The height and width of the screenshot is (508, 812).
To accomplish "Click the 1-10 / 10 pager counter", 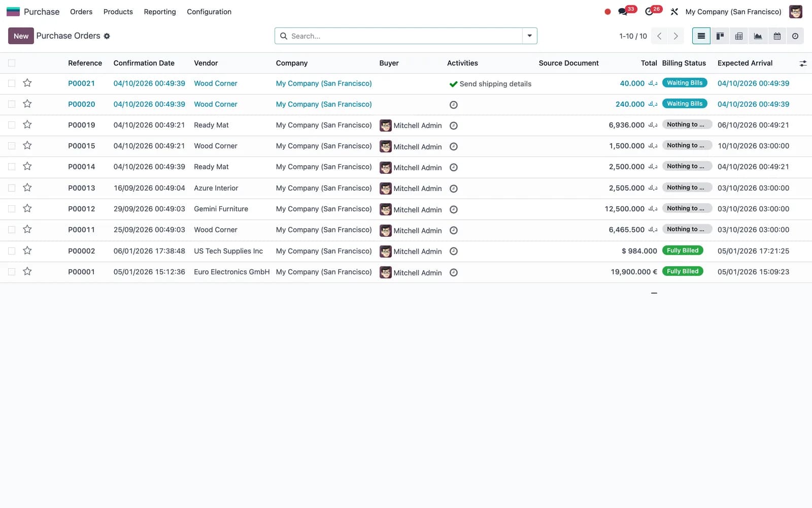I will coord(633,36).
